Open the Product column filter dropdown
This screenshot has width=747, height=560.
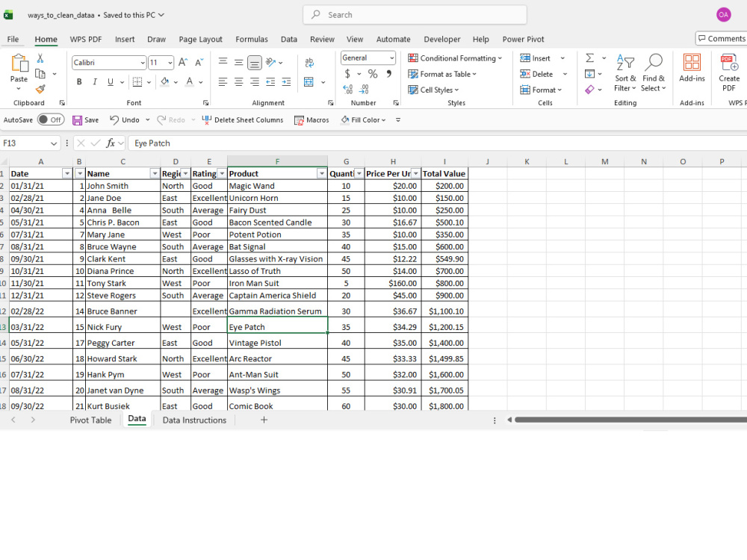(321, 173)
